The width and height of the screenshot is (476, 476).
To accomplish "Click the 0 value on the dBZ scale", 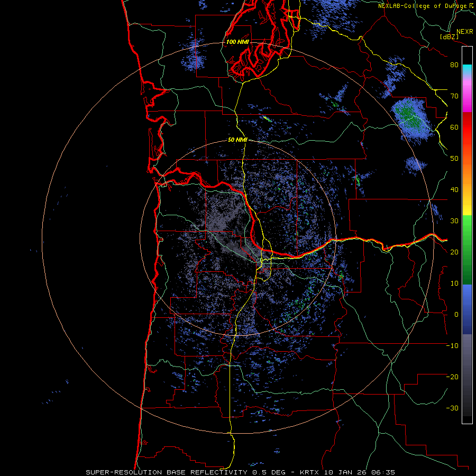I will click(456, 315).
